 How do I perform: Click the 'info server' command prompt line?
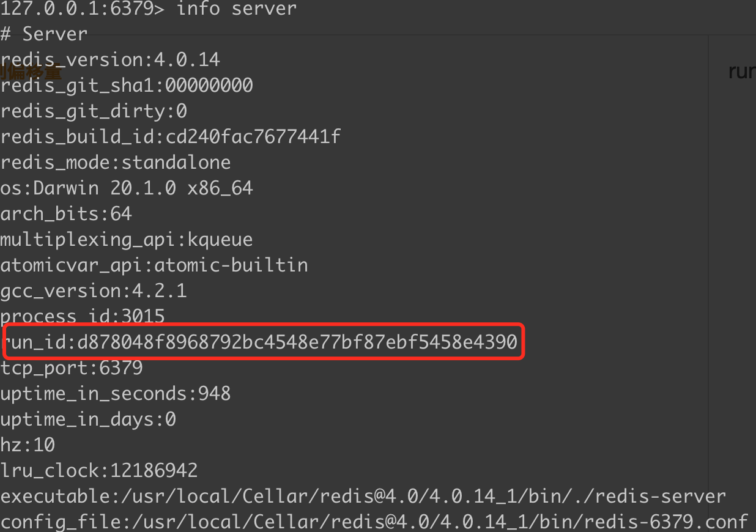point(149,9)
